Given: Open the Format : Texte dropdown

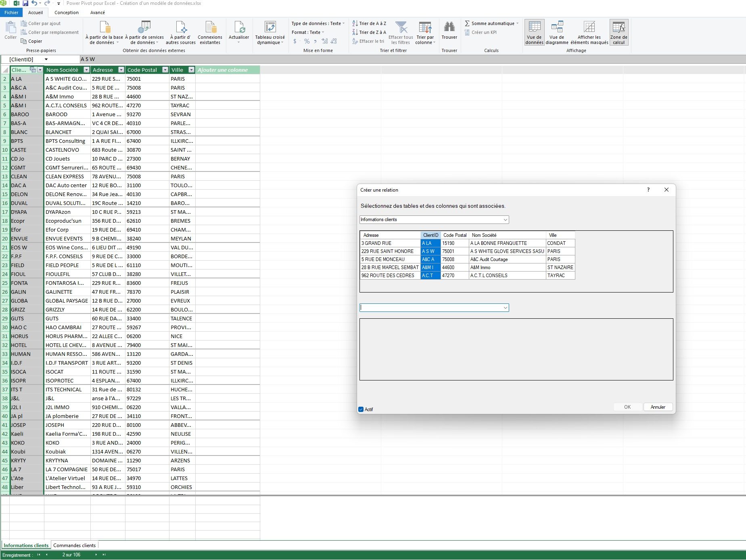Looking at the screenshot, I should click(x=308, y=32).
